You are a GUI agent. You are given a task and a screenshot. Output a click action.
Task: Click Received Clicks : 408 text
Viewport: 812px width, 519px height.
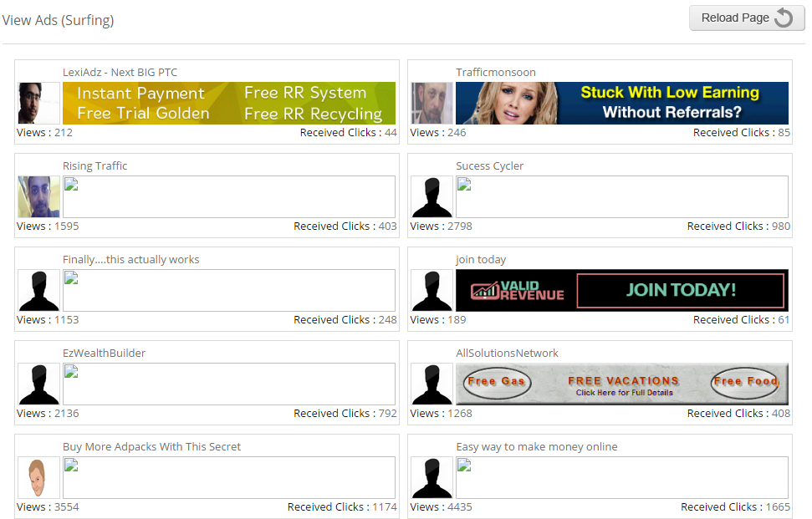[738, 414]
